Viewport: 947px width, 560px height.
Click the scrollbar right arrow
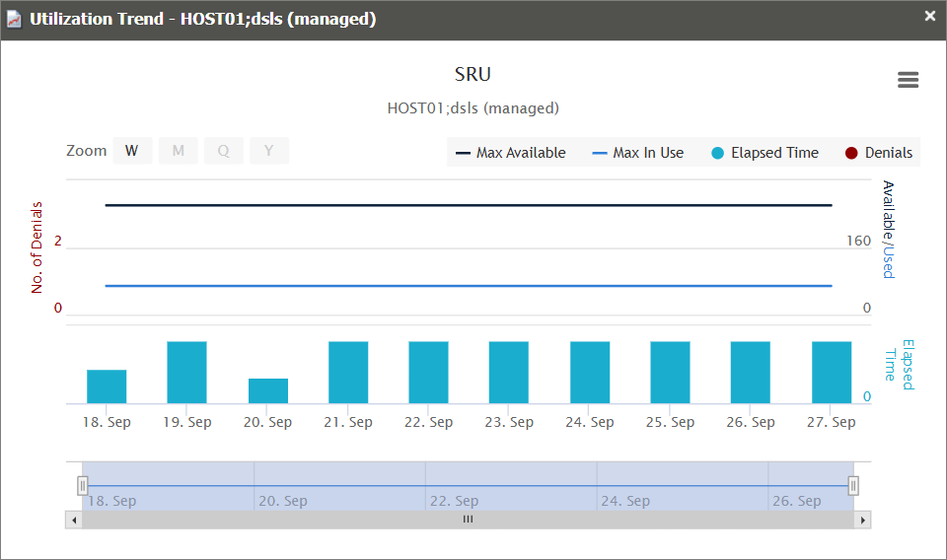coord(862,520)
